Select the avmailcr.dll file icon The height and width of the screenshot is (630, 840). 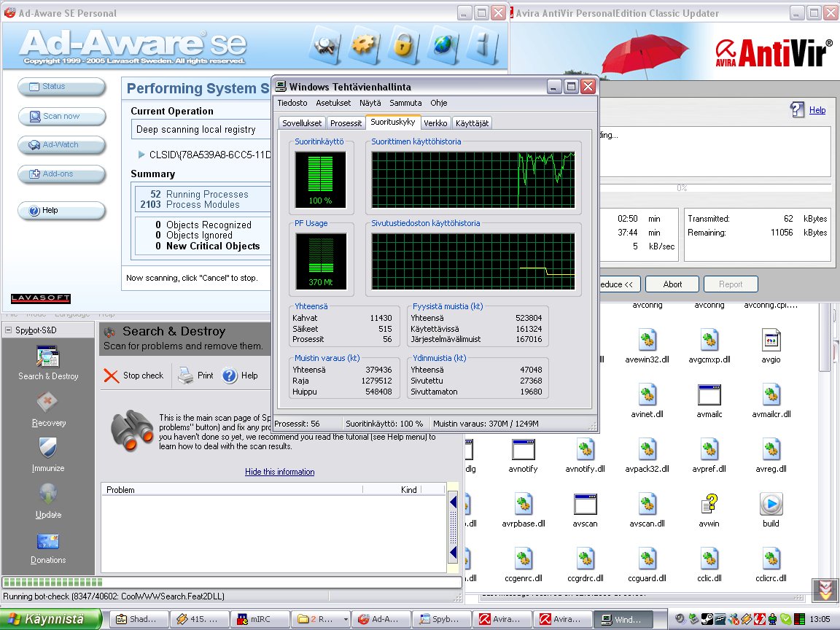(771, 394)
